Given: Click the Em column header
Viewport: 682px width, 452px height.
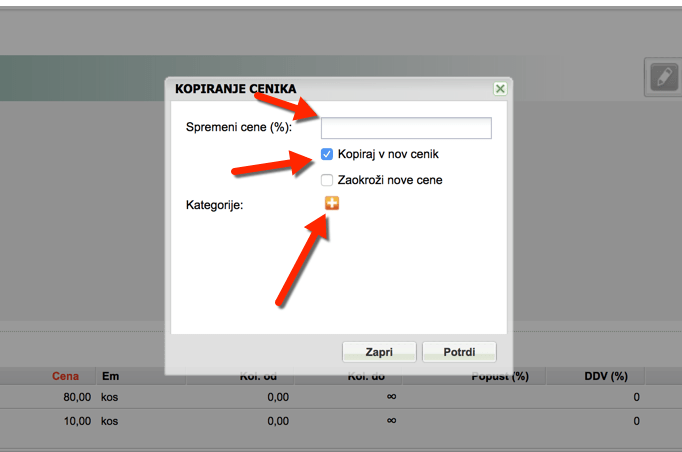Looking at the screenshot, I should pos(110,377).
